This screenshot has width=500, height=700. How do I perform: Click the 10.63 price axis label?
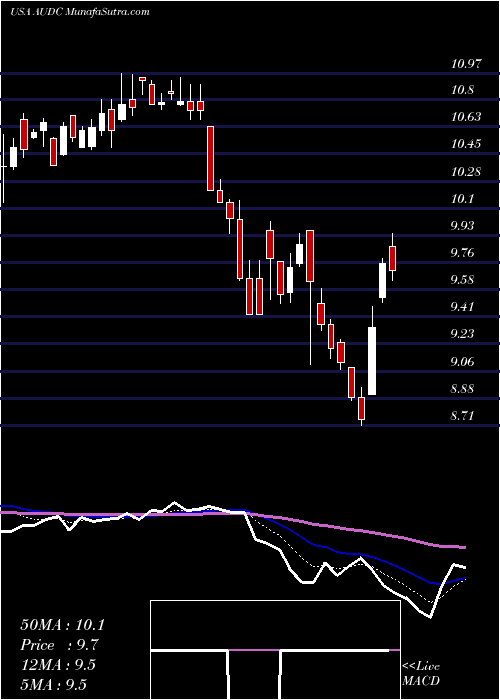pos(466,117)
